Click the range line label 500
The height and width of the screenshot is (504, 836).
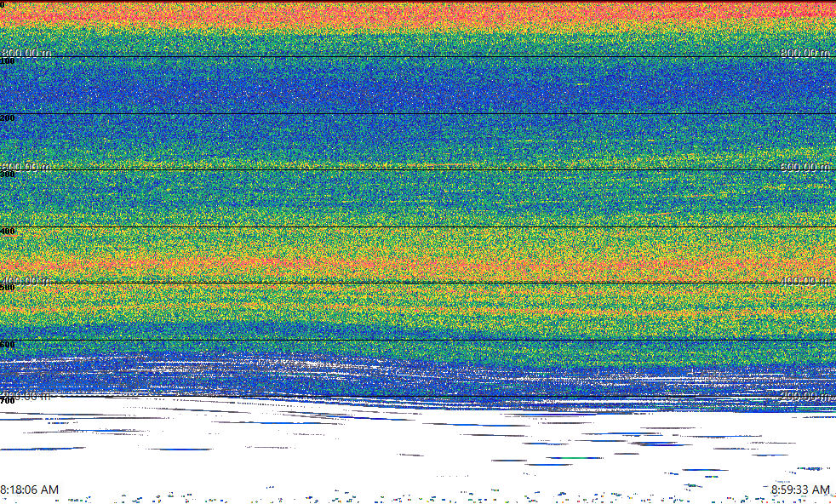pos(8,288)
